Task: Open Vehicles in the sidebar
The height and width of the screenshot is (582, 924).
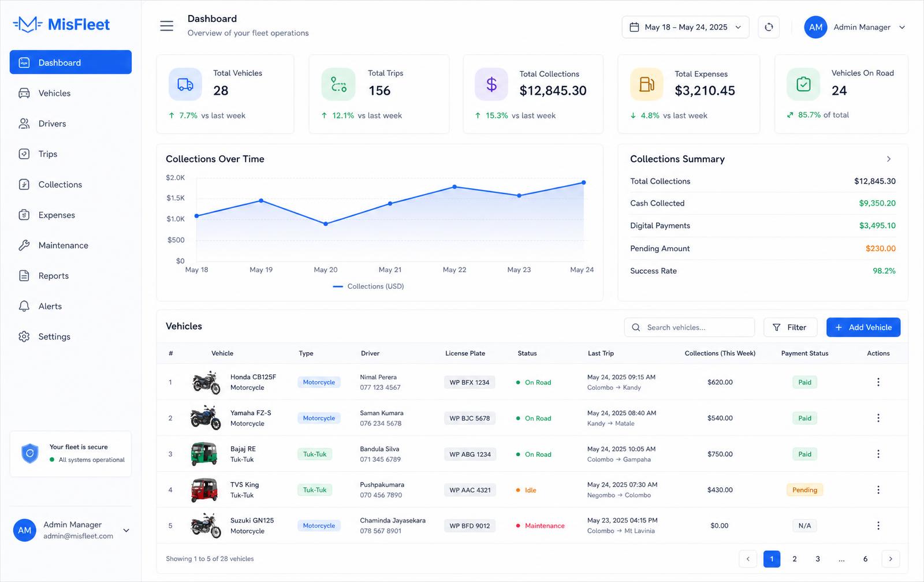Action: coord(70,93)
